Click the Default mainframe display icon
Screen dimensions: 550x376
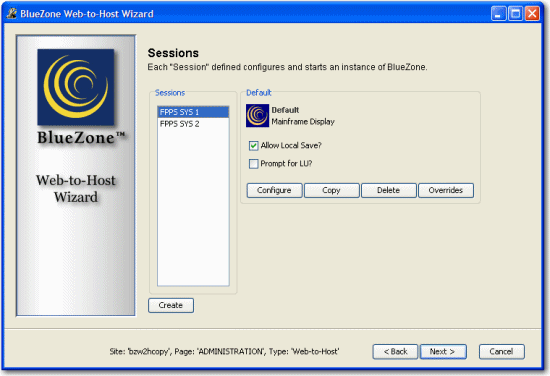pyautogui.click(x=257, y=115)
